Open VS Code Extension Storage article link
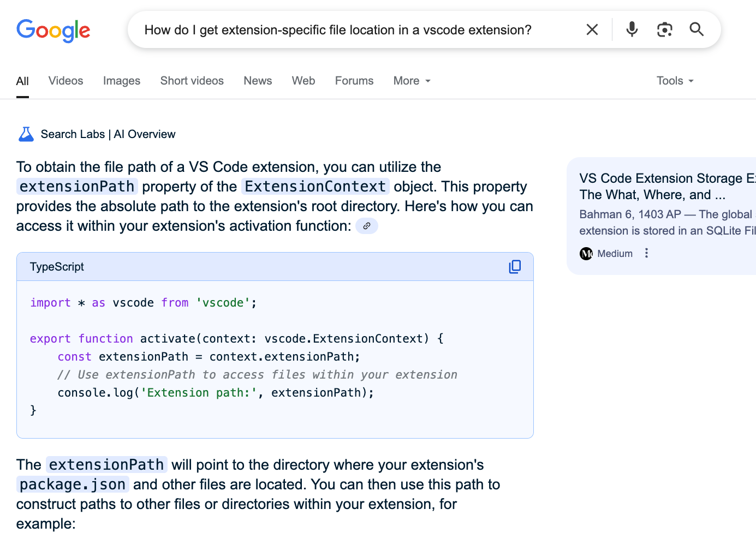The height and width of the screenshot is (533, 756). tap(668, 187)
